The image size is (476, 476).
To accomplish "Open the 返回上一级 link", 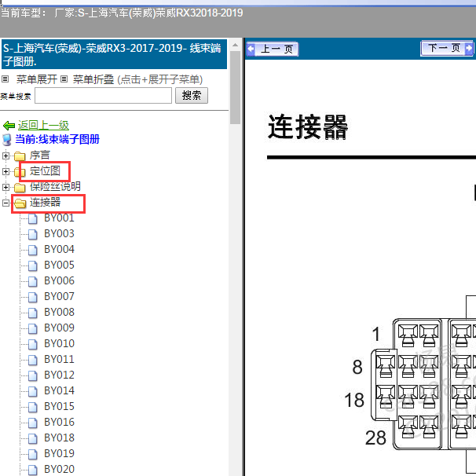I will (x=43, y=125).
